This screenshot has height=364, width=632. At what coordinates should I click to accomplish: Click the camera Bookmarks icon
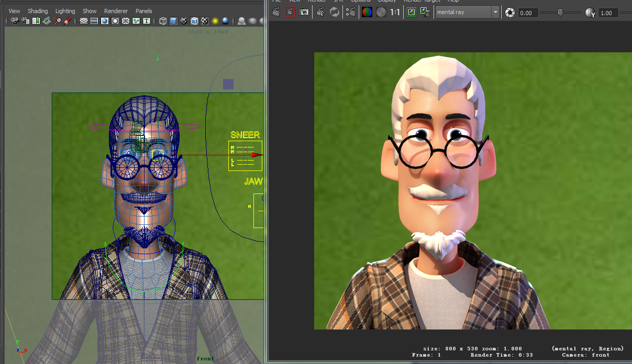point(36,21)
